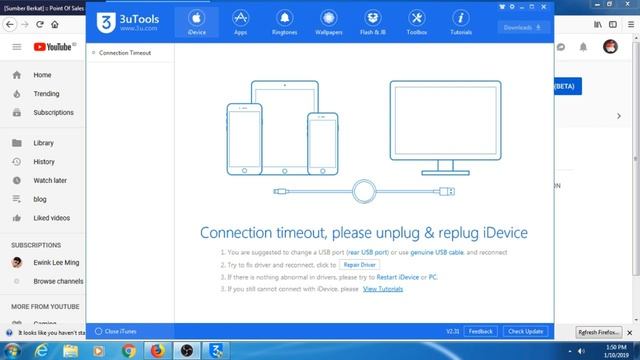Open the YouTube account avatar
Image resolution: width=640 pixels, height=360 pixels.
[610, 47]
